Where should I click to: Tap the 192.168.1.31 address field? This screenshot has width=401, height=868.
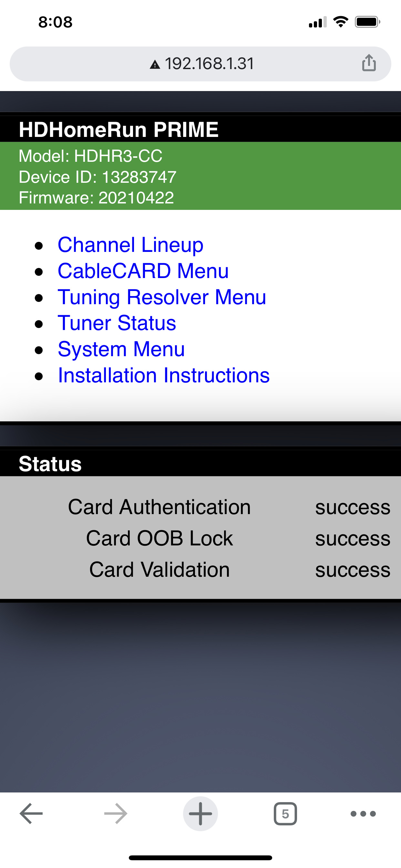point(209,64)
